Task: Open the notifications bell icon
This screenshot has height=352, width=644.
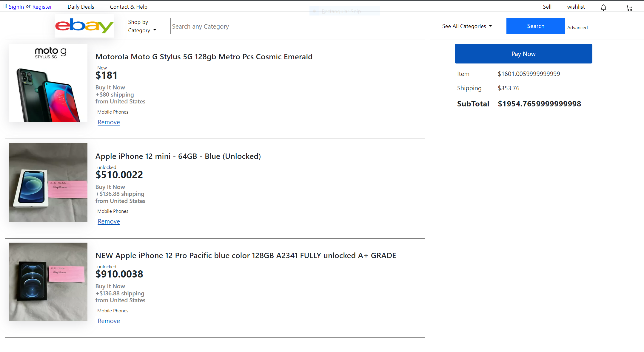Action: 603,7
